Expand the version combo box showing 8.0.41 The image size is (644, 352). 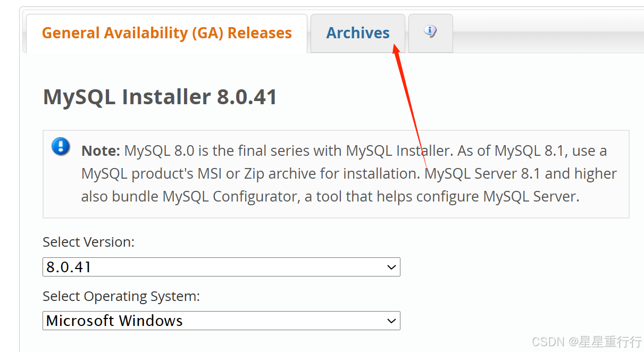pyautogui.click(x=221, y=267)
